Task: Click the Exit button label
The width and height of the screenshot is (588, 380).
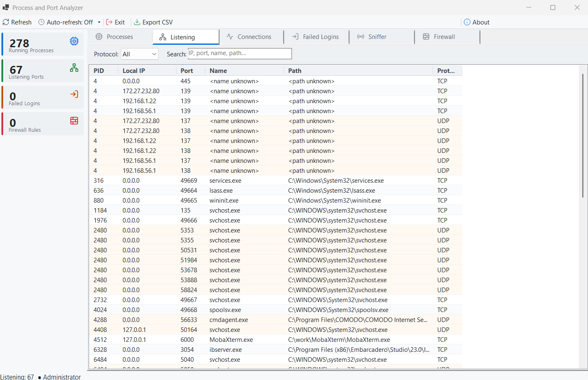Action: (120, 22)
